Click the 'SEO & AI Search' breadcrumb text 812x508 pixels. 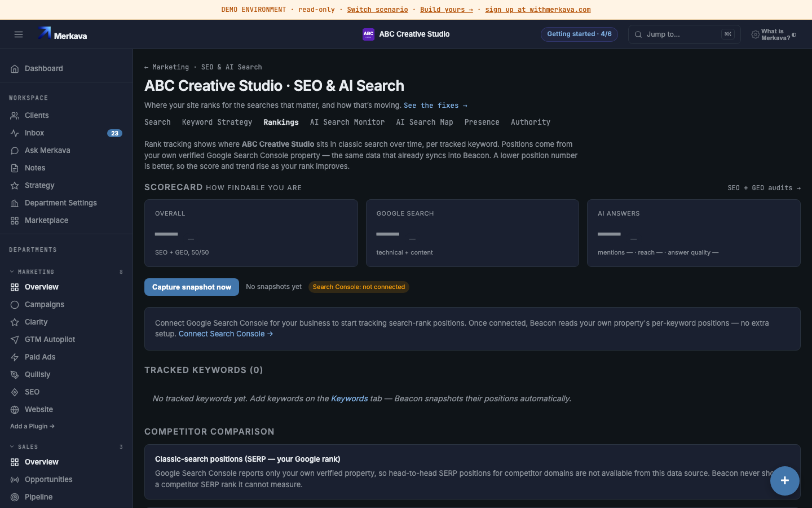click(x=232, y=67)
